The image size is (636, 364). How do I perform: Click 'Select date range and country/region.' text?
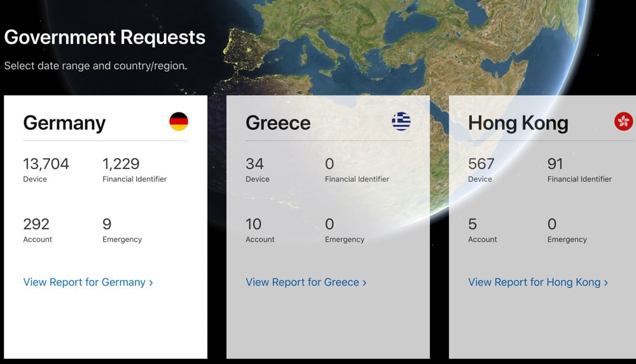click(x=96, y=65)
